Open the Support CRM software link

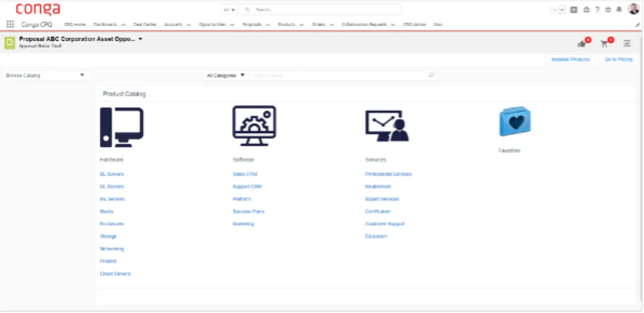(247, 187)
